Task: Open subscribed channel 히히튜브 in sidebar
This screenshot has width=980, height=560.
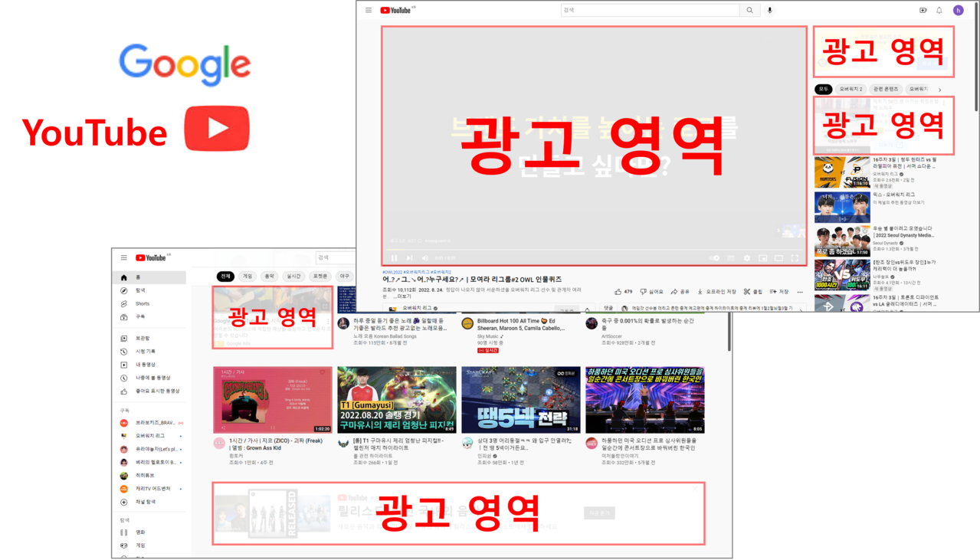Action: (150, 476)
